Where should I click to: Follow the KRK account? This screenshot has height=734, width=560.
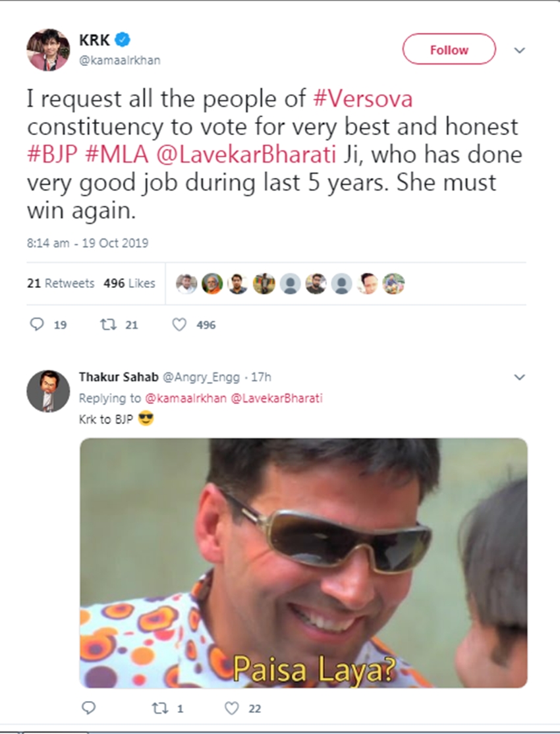tap(449, 49)
